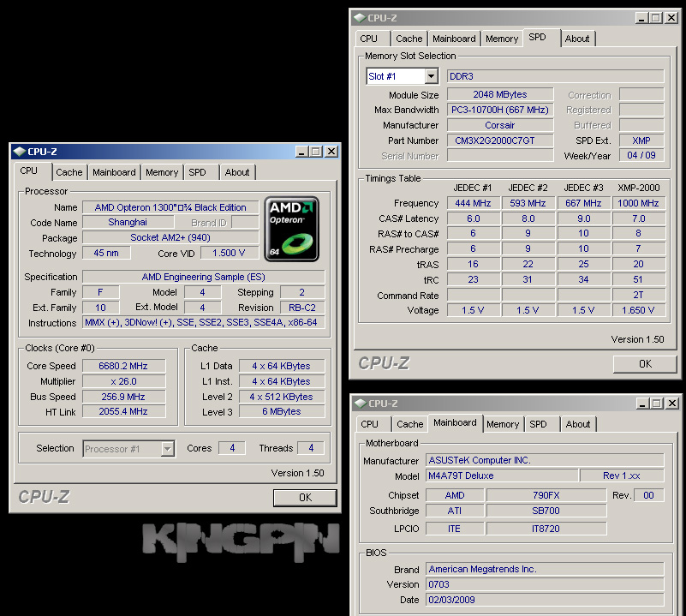Maximize the Mainboard window

pos(657,404)
